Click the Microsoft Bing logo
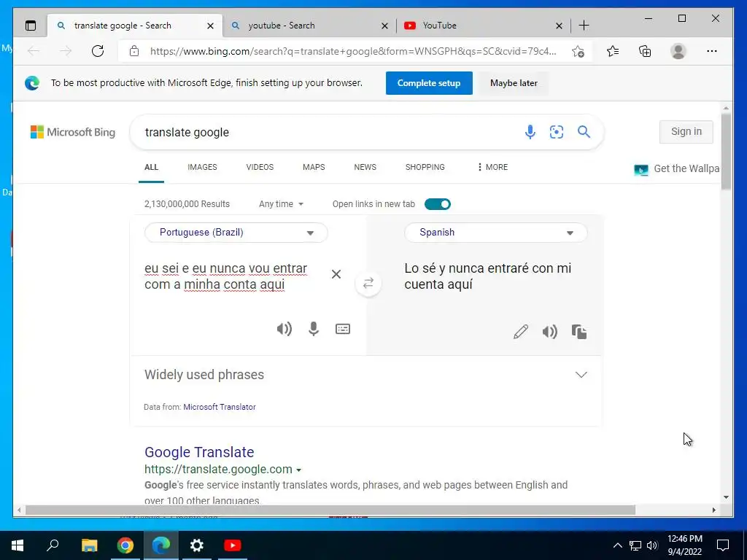 click(x=73, y=132)
